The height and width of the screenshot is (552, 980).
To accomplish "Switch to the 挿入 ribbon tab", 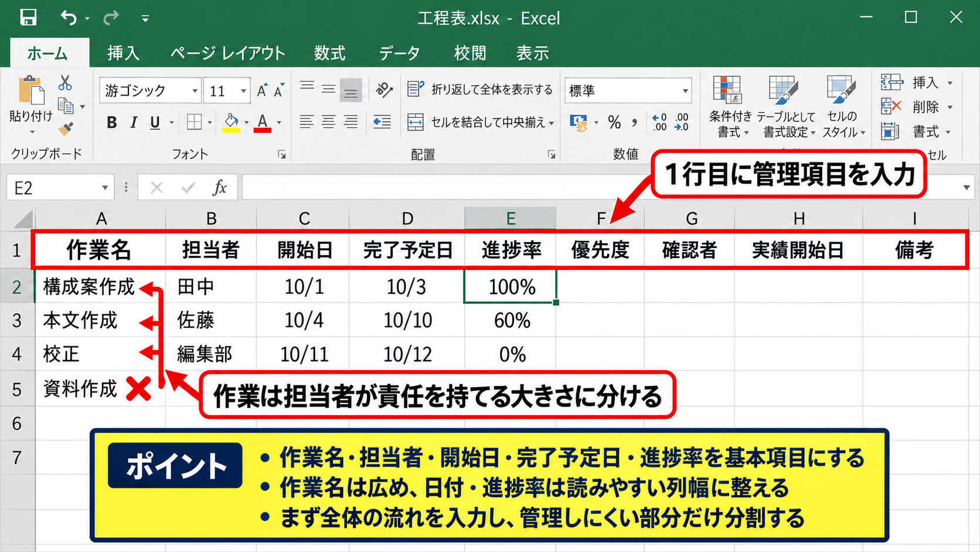I will coord(123,53).
